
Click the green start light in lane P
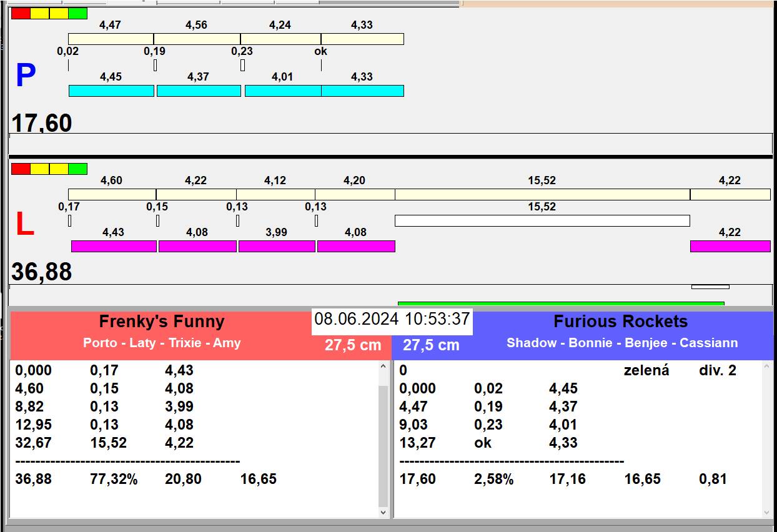(x=78, y=13)
